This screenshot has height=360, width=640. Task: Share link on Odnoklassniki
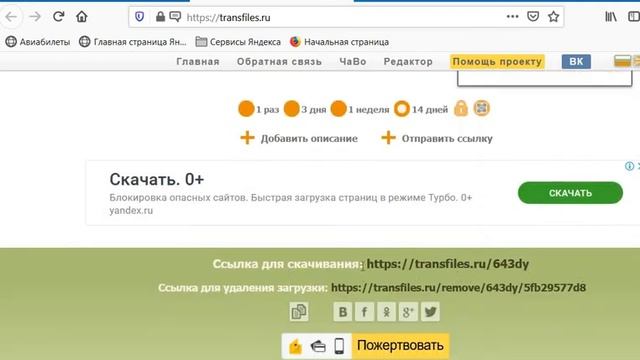pyautogui.click(x=387, y=312)
